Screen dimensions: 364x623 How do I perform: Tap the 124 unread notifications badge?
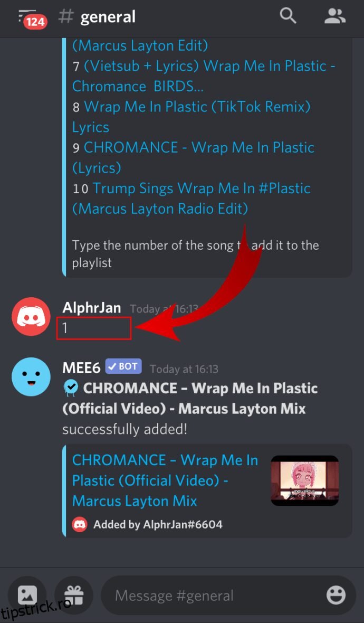click(x=35, y=22)
